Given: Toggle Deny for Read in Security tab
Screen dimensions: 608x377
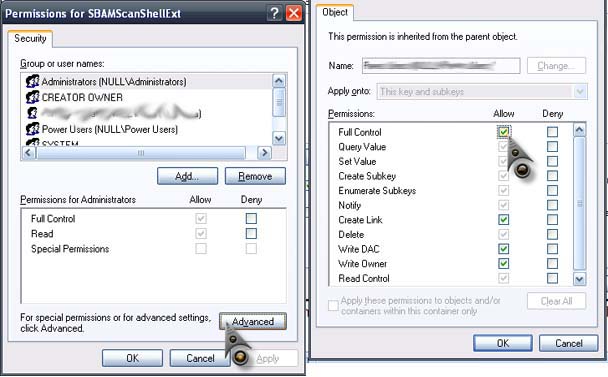Looking at the screenshot, I should pyautogui.click(x=251, y=233).
